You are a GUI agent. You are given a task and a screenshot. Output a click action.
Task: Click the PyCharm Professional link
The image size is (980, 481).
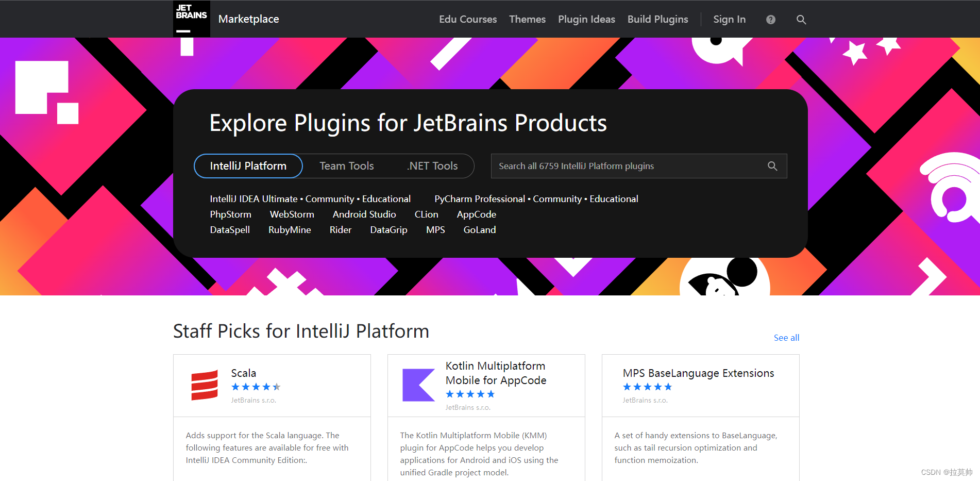(x=480, y=199)
